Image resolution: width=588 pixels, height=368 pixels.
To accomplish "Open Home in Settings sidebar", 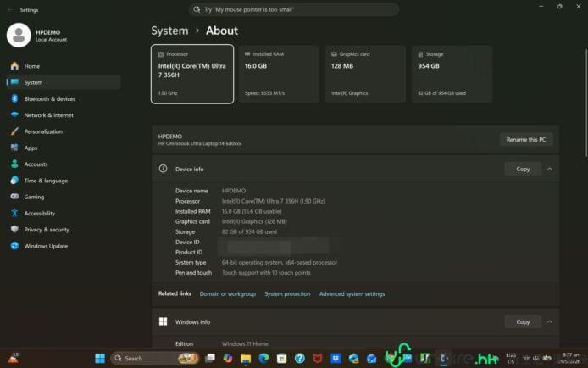I will click(x=32, y=66).
